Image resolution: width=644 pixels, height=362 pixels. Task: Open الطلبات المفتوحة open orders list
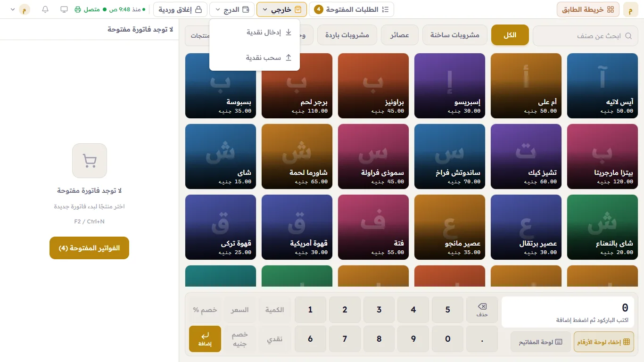coord(351,9)
